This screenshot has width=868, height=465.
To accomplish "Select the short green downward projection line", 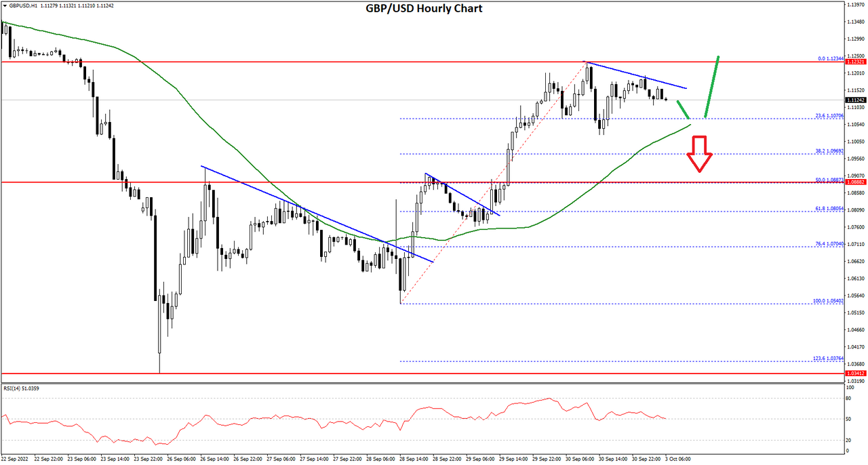I will pyautogui.click(x=684, y=110).
